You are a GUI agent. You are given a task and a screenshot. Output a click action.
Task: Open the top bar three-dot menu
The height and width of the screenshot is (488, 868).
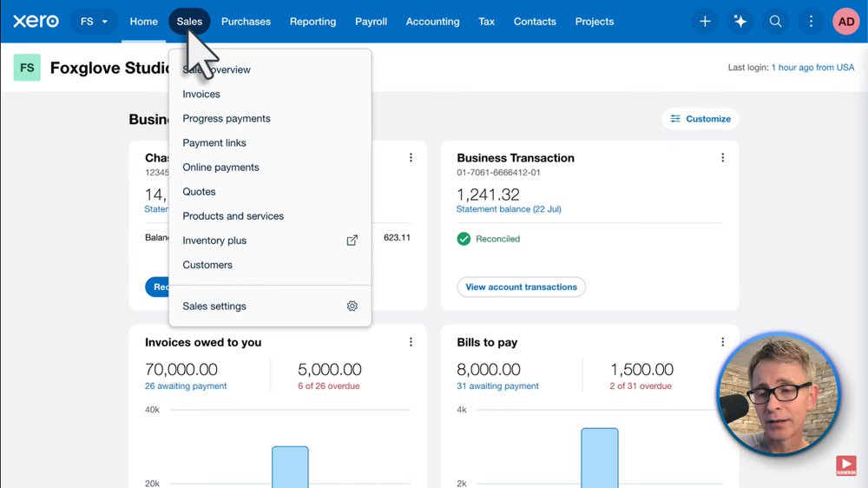coord(811,22)
